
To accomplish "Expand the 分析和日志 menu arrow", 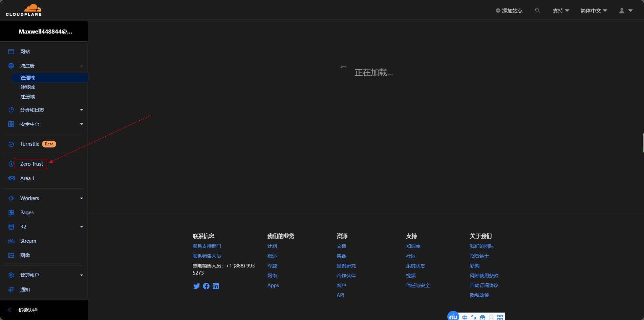I will tap(82, 110).
